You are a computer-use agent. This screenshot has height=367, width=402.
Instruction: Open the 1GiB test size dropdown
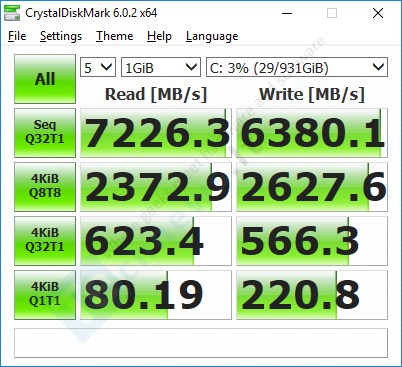pos(161,67)
